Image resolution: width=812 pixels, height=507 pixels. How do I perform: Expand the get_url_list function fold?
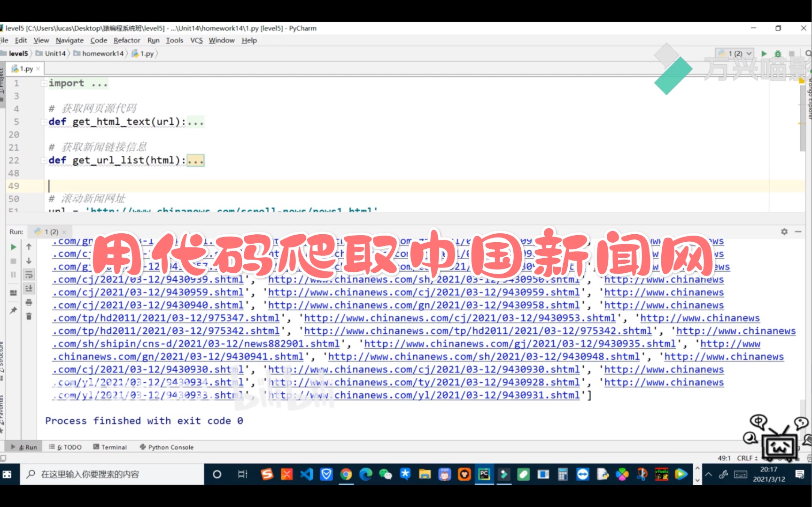(x=44, y=160)
